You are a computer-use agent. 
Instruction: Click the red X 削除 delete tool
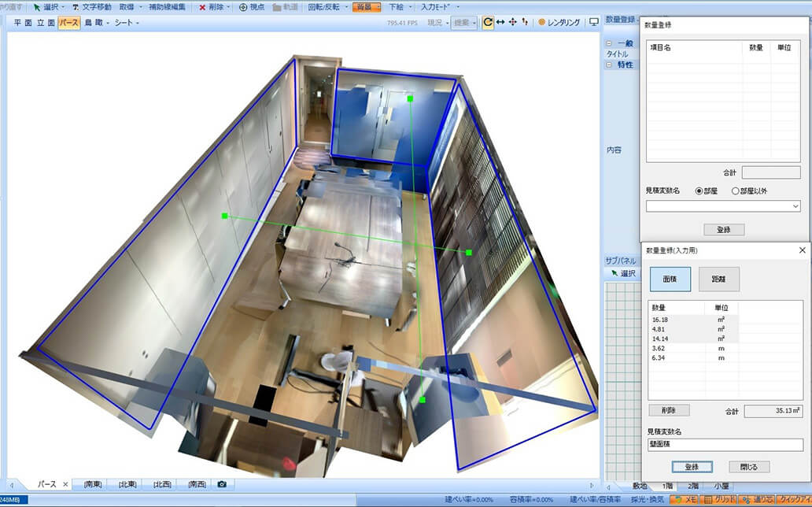point(211,6)
